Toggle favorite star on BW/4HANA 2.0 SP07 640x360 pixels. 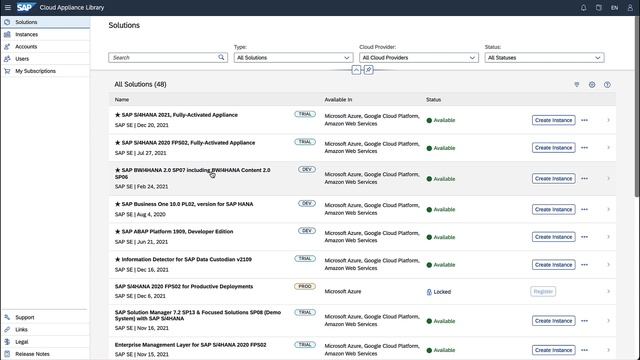pyautogui.click(x=118, y=170)
